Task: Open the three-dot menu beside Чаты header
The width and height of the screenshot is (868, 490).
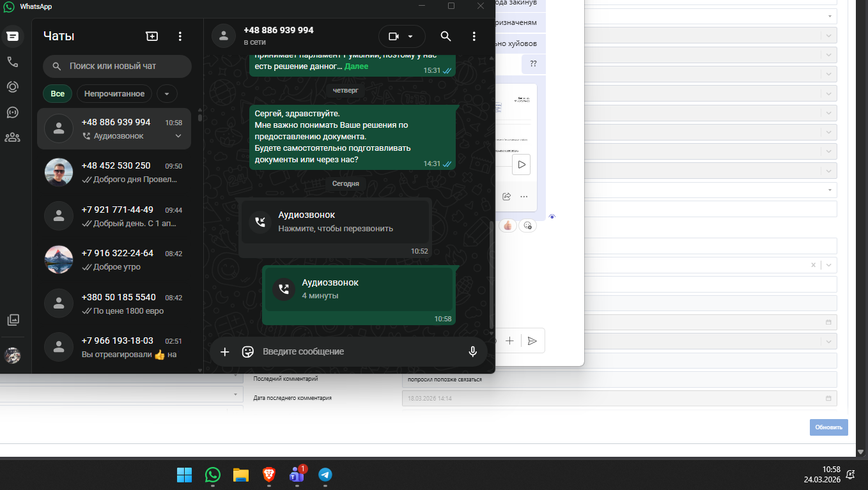Action: point(180,36)
